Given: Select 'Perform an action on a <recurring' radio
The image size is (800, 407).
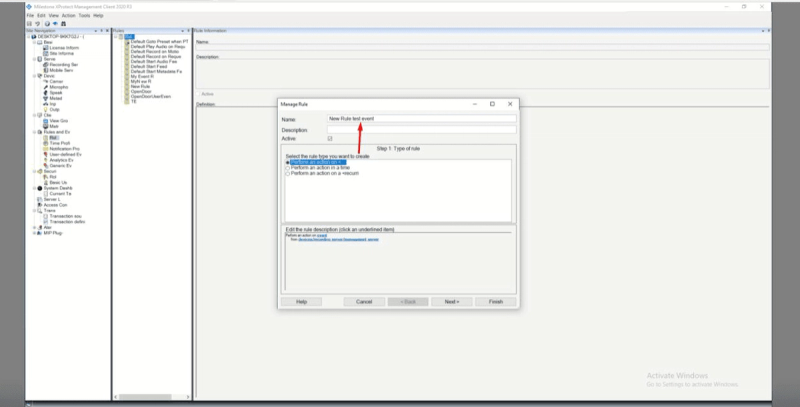Looking at the screenshot, I should pos(288,174).
